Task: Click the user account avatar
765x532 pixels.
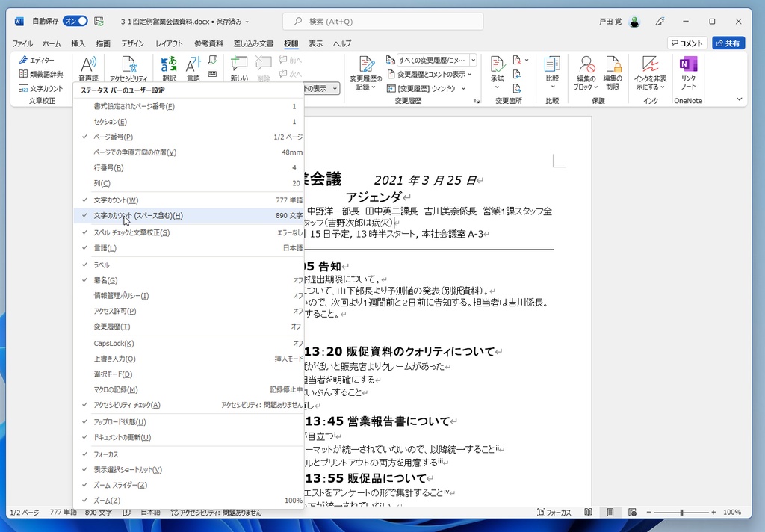Action: pos(634,22)
